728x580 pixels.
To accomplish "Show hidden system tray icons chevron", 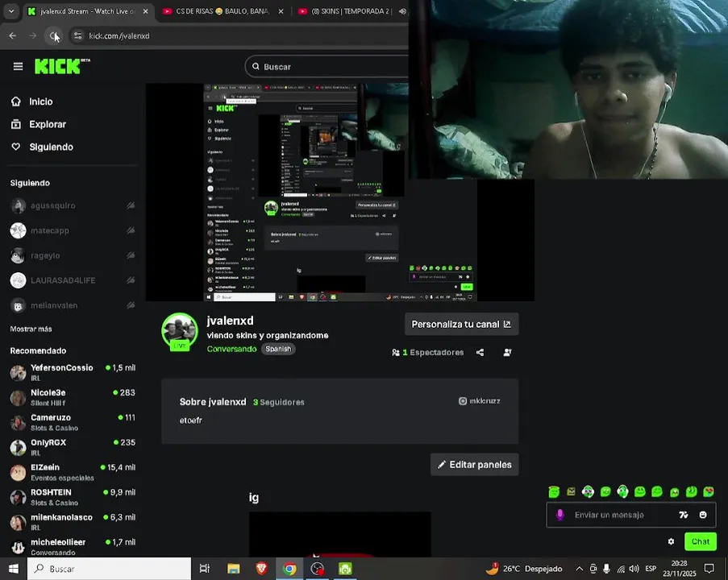I will pyautogui.click(x=580, y=569).
